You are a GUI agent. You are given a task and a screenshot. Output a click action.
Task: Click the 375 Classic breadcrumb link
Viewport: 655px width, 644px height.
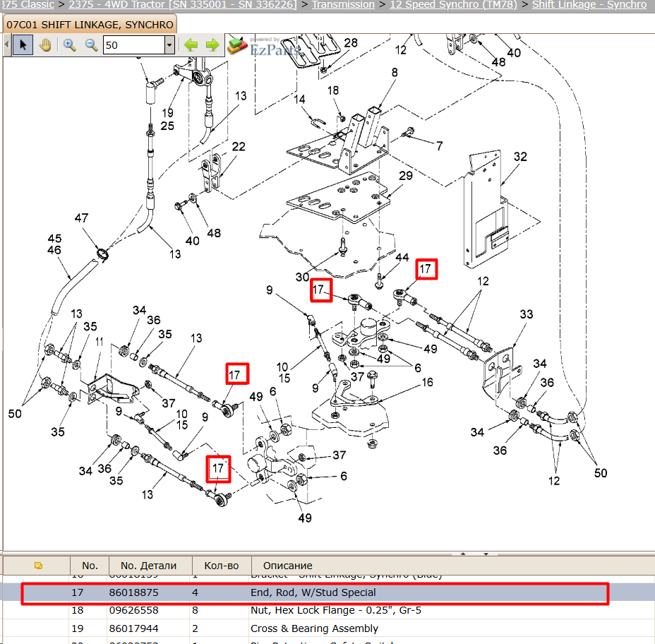[x=27, y=5]
